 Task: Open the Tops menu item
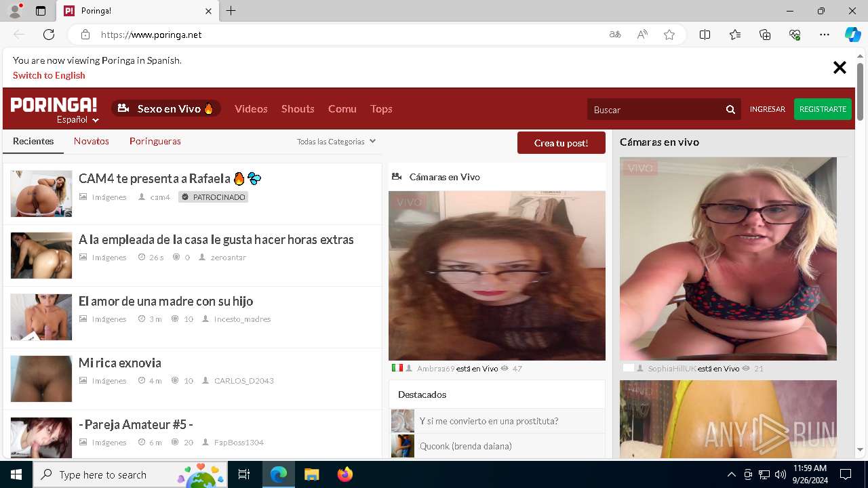coord(381,108)
